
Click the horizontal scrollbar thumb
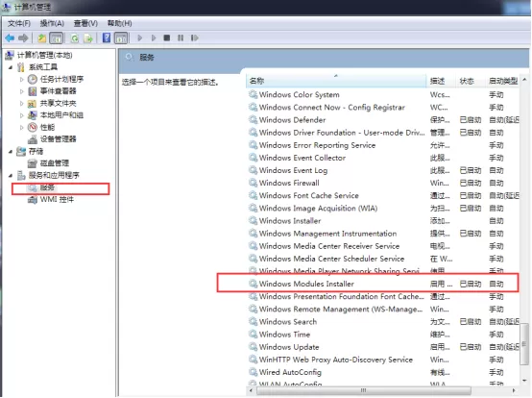pyautogui.click(x=364, y=390)
